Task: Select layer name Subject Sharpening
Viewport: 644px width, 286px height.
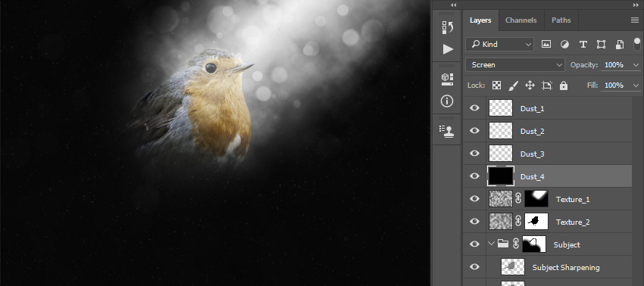Action: (x=566, y=268)
